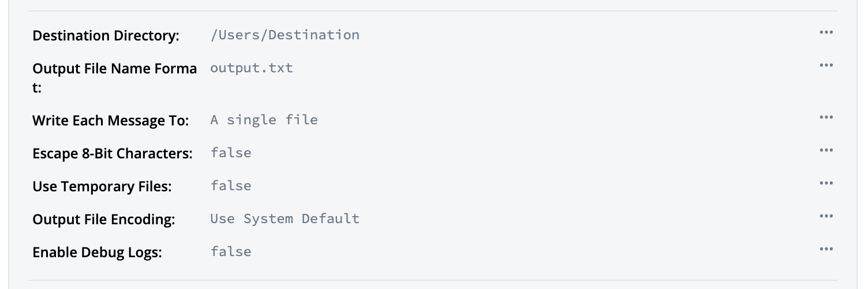868x289 pixels.
Task: Click the output.txt file name value
Action: 252,68
